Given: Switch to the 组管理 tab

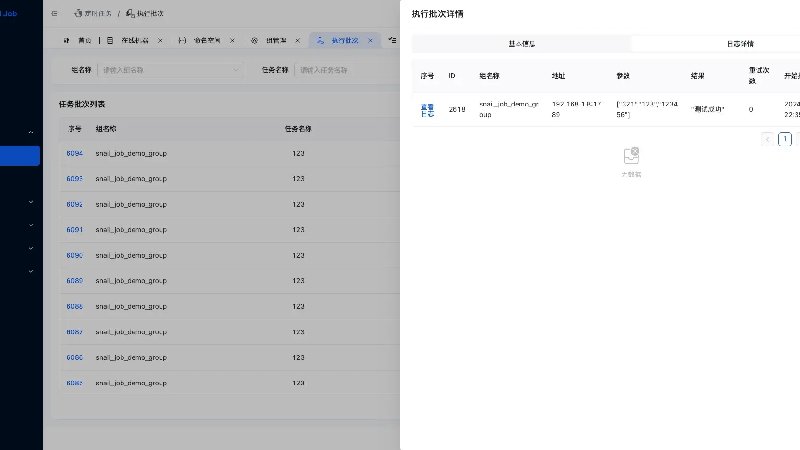Looking at the screenshot, I should coord(276,40).
